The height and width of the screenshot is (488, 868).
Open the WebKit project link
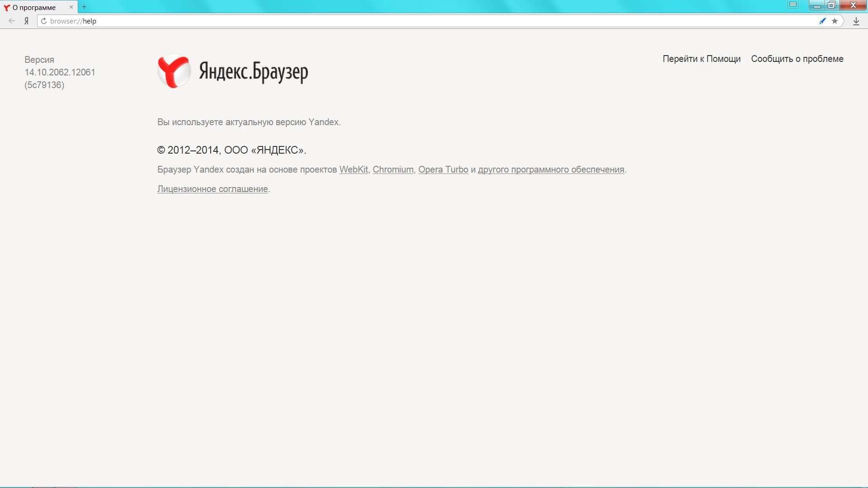(354, 169)
